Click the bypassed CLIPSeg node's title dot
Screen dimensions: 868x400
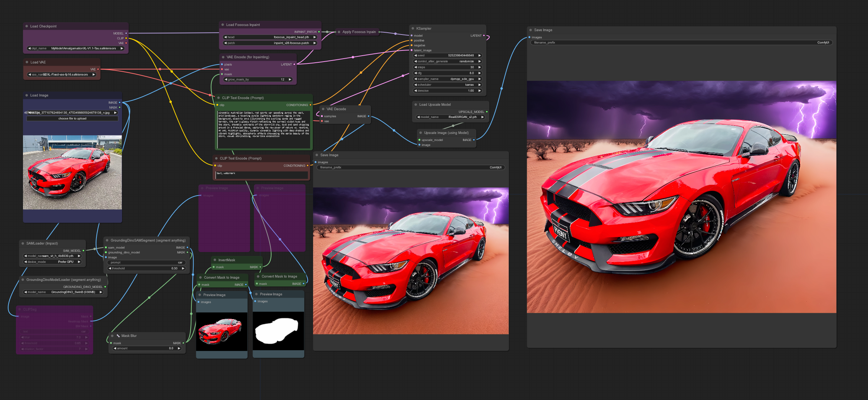(20, 309)
